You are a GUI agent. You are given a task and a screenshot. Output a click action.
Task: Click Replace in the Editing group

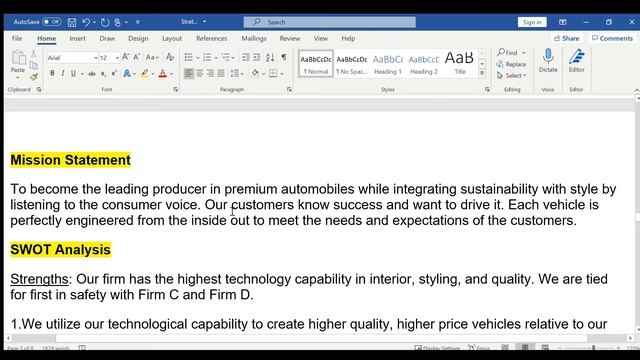pos(511,64)
